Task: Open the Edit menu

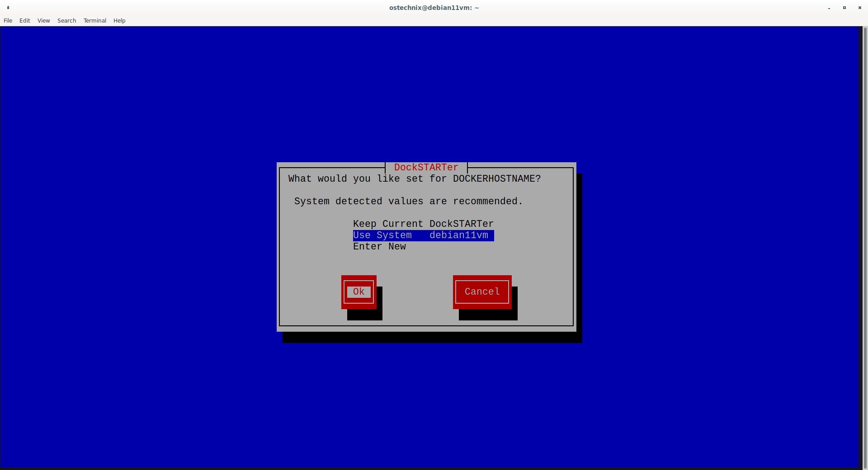Action: click(25, 21)
